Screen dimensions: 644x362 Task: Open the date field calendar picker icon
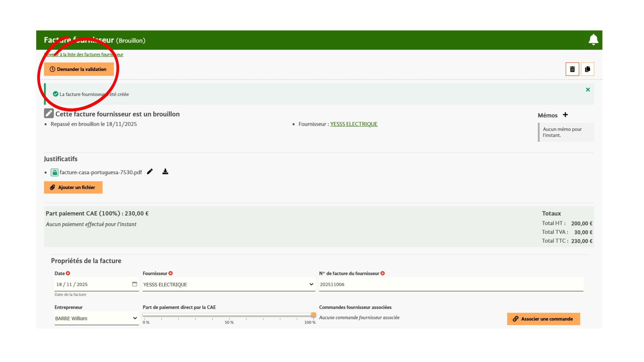pyautogui.click(x=135, y=284)
